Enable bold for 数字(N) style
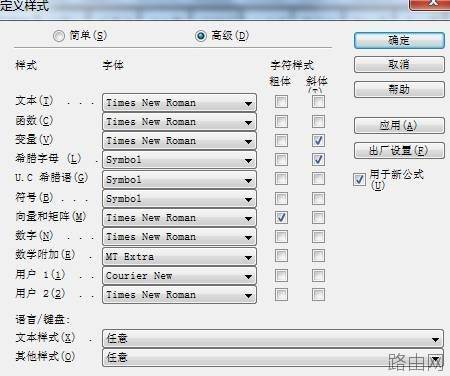The height and width of the screenshot is (376, 450). pyautogui.click(x=281, y=237)
